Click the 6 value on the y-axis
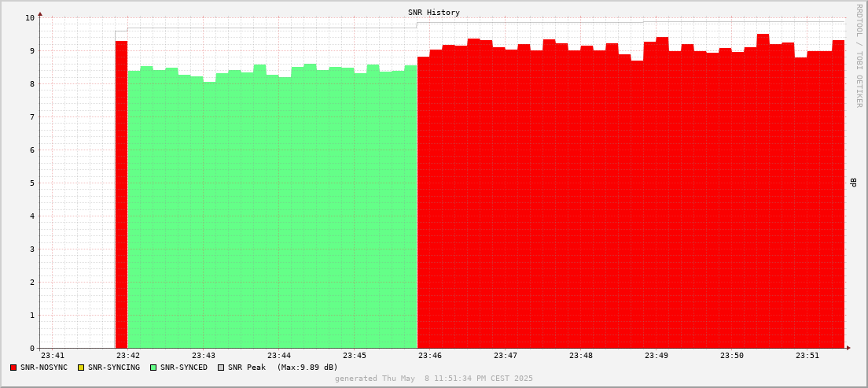The height and width of the screenshot is (388, 868). click(32, 150)
